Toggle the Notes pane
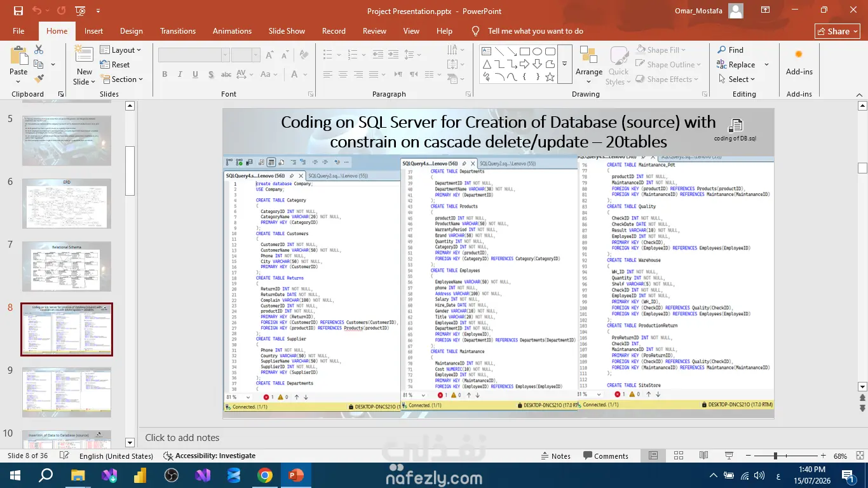This screenshot has height=488, width=868. [555, 456]
